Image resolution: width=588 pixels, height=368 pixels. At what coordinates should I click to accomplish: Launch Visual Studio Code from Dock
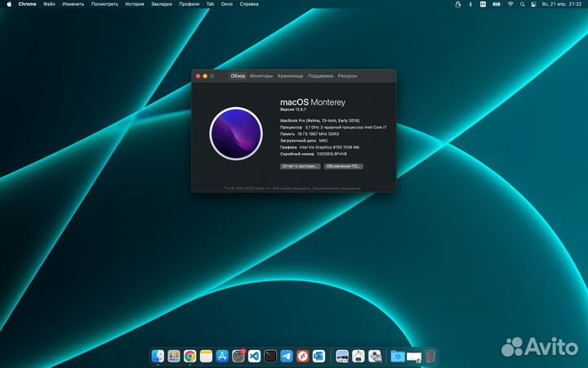click(254, 356)
